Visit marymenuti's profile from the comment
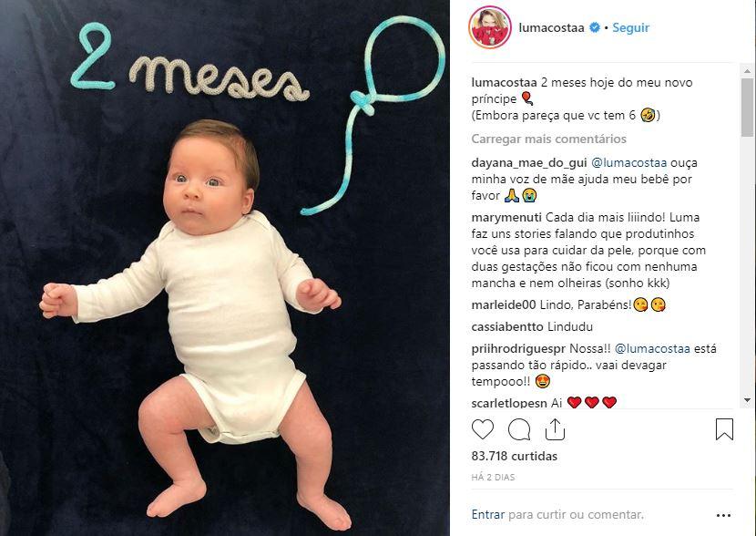 (506, 218)
